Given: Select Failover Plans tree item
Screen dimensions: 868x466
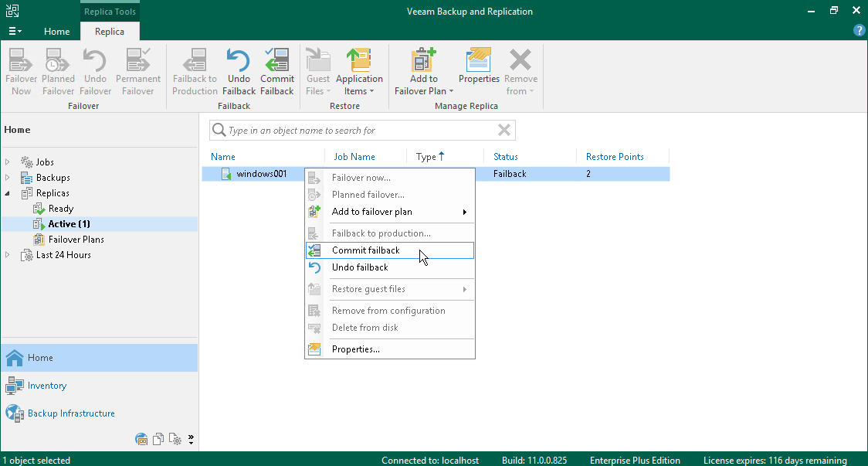Looking at the screenshot, I should pos(76,240).
